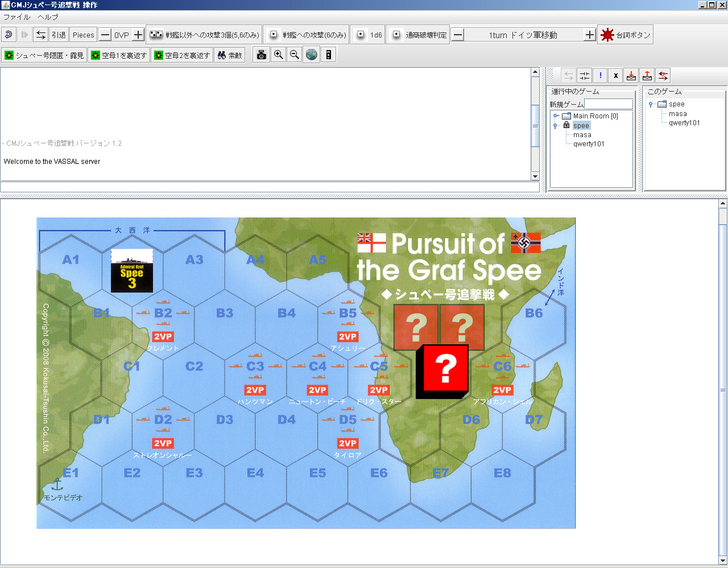Screen dimensions: 728x568
Task: Click the red starburst 台詞ボタン
Action: pos(626,35)
